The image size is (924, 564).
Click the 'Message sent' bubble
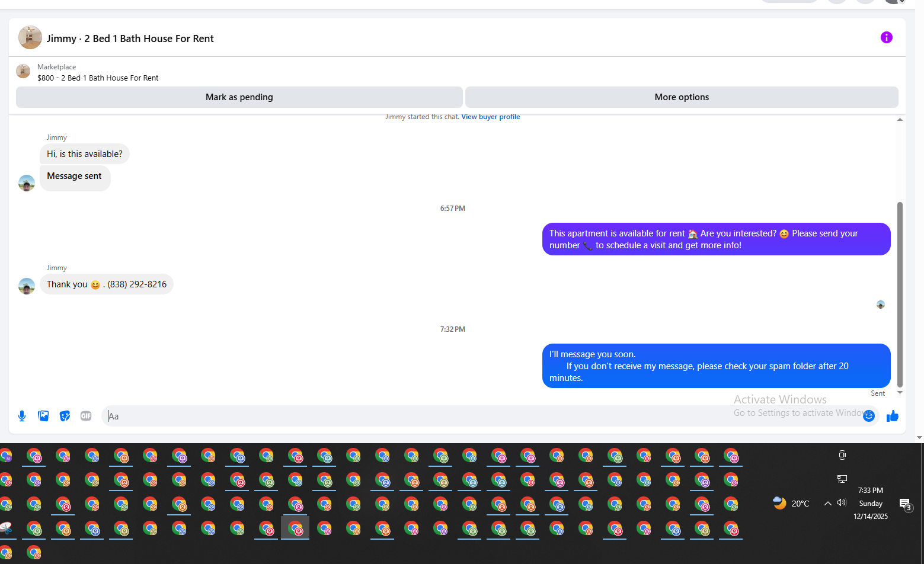75,178
